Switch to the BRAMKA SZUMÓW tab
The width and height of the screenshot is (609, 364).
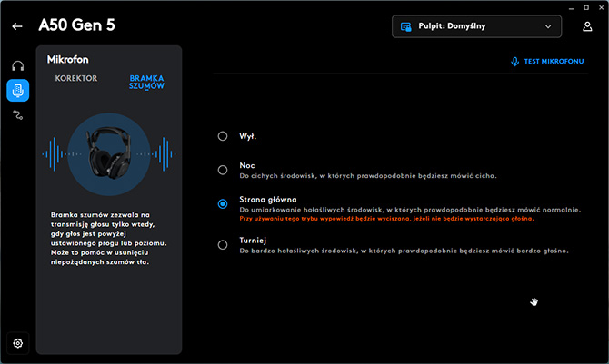(x=146, y=83)
